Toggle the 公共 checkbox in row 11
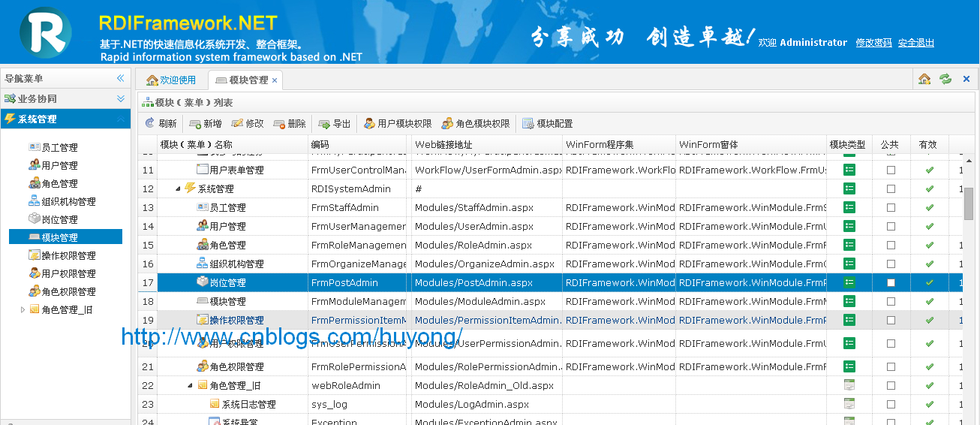Screen dimensions: 980x425 (891, 170)
